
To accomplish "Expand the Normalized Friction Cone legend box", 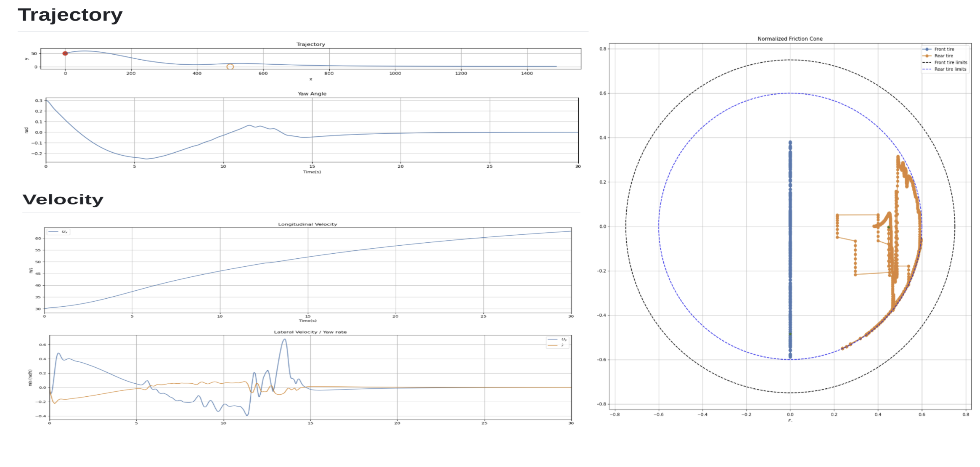I will (944, 59).
